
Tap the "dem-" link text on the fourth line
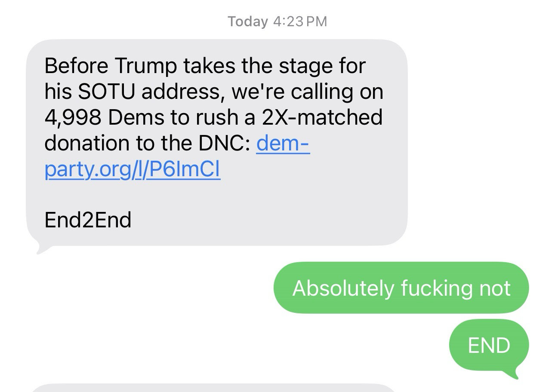pyautogui.click(x=283, y=144)
